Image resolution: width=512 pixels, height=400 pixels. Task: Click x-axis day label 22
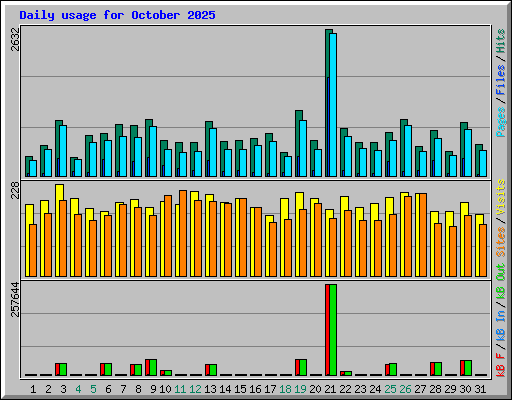(345, 389)
